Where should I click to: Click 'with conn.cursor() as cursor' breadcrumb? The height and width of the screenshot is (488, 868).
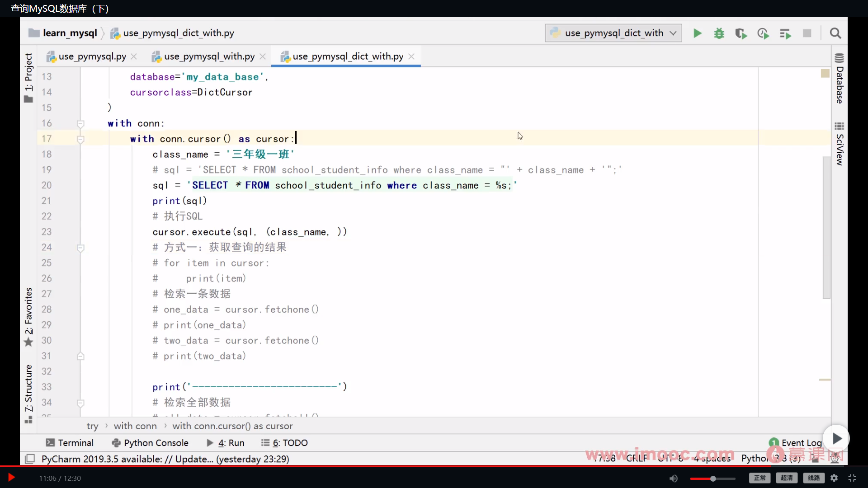click(232, 426)
